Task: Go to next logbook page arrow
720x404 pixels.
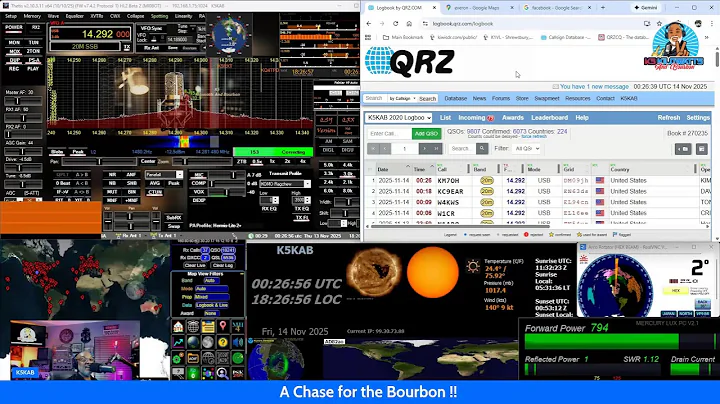Action: click(x=424, y=148)
